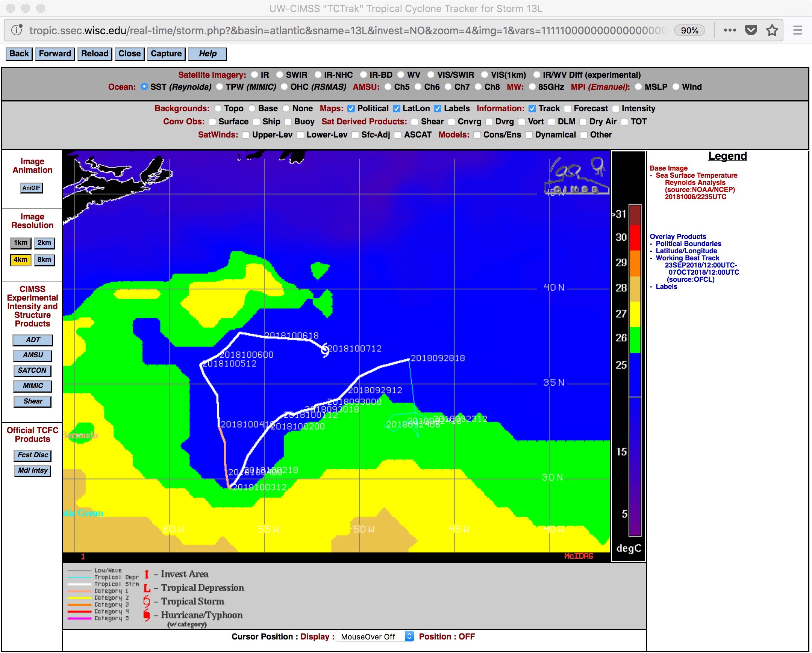Click the Reload button
The image size is (812, 653).
(95, 54)
